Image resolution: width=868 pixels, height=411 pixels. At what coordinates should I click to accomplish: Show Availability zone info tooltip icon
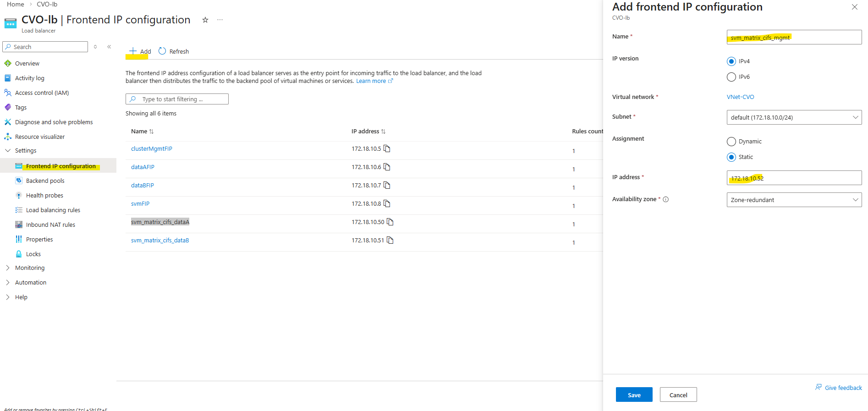[x=666, y=199]
